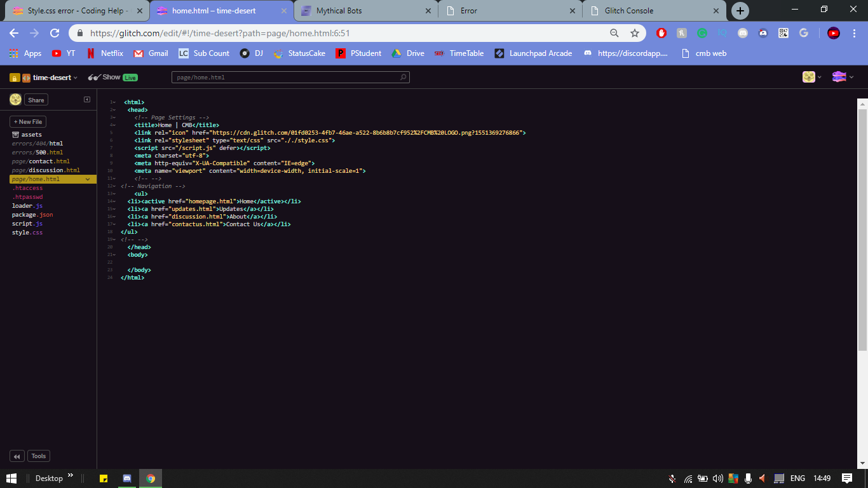Open the Sub Count bookmark
The height and width of the screenshot is (488, 868).
coord(204,53)
